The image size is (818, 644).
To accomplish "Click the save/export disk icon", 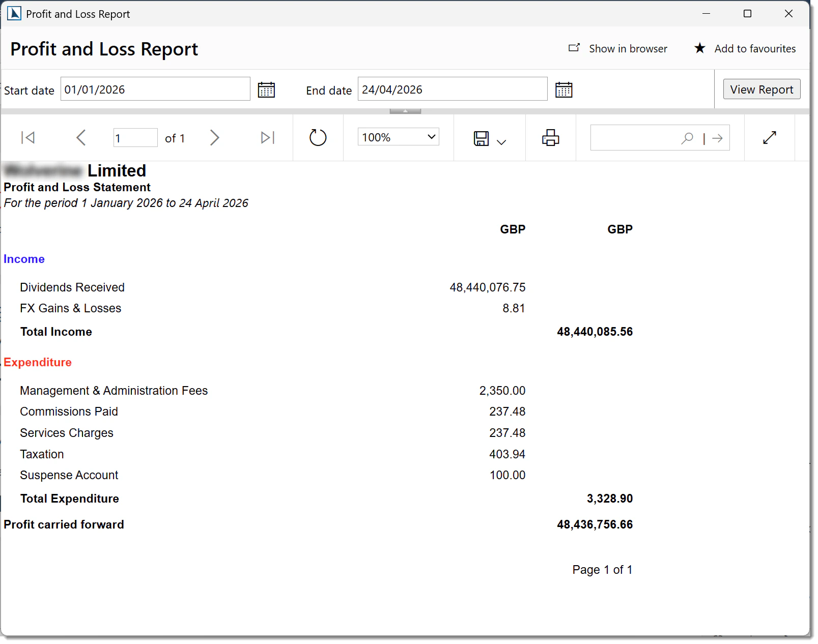I will coord(481,138).
